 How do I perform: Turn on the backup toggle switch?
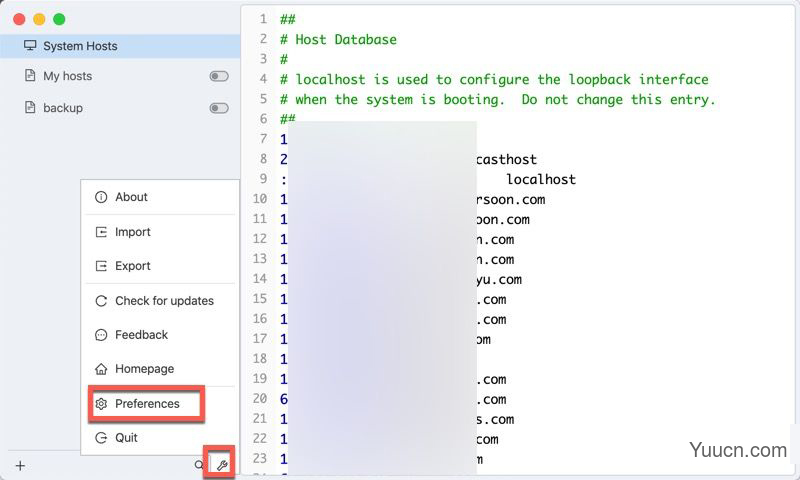(219, 108)
